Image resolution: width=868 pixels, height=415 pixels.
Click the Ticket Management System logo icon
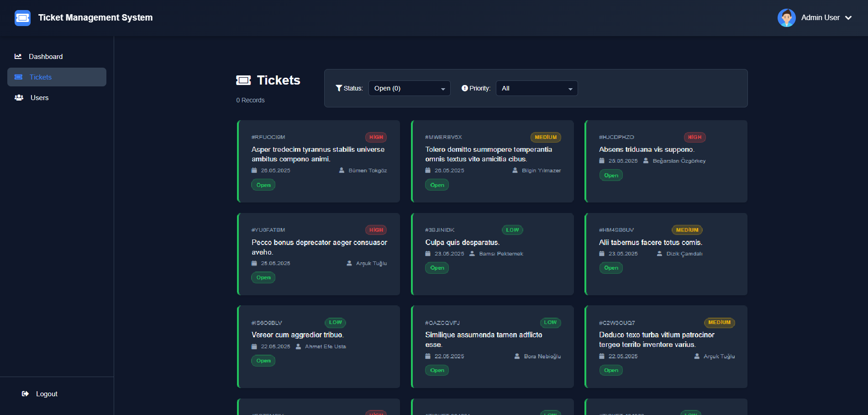[x=22, y=17]
